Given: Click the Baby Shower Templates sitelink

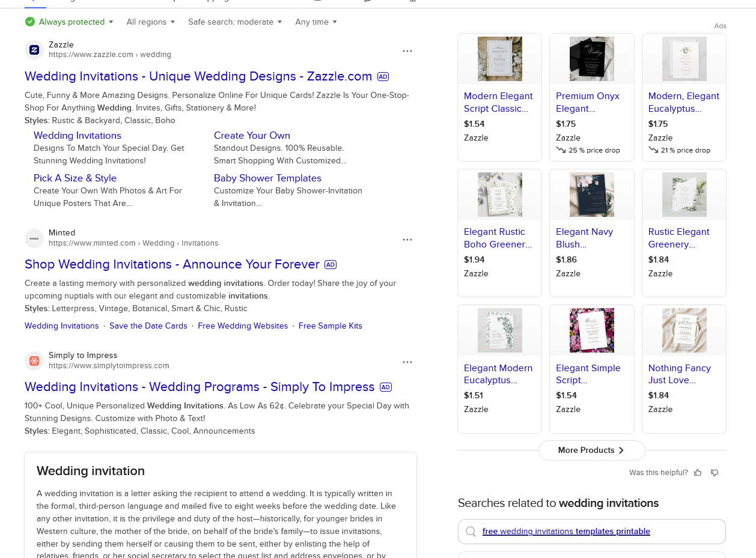Looking at the screenshot, I should 267,178.
